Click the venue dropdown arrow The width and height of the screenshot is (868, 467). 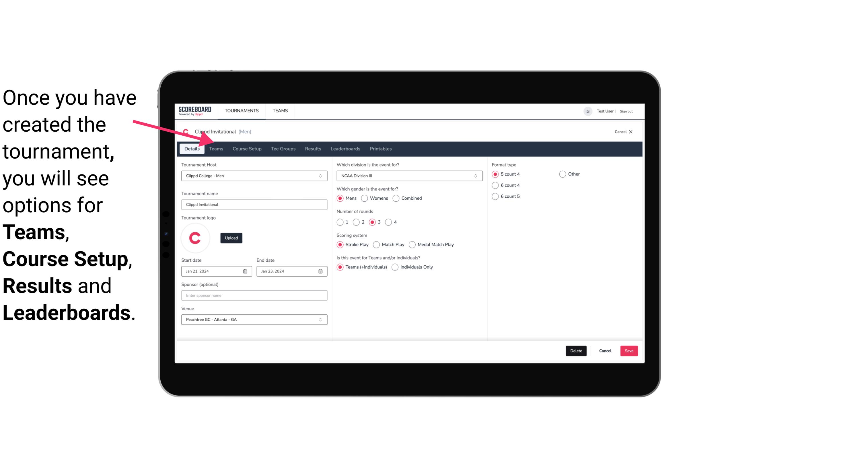[x=321, y=319]
